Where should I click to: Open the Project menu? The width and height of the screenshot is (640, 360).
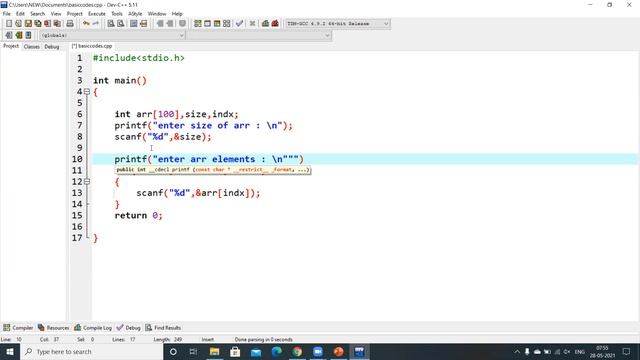(75, 13)
